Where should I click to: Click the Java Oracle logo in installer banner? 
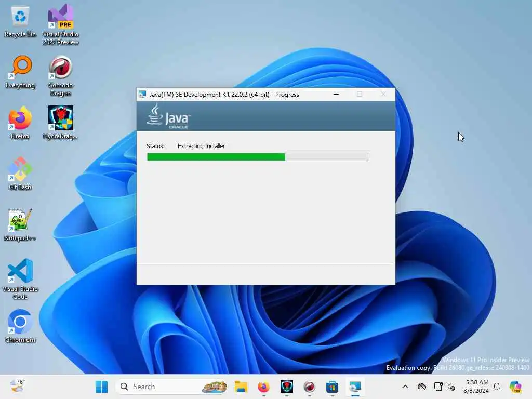(169, 116)
